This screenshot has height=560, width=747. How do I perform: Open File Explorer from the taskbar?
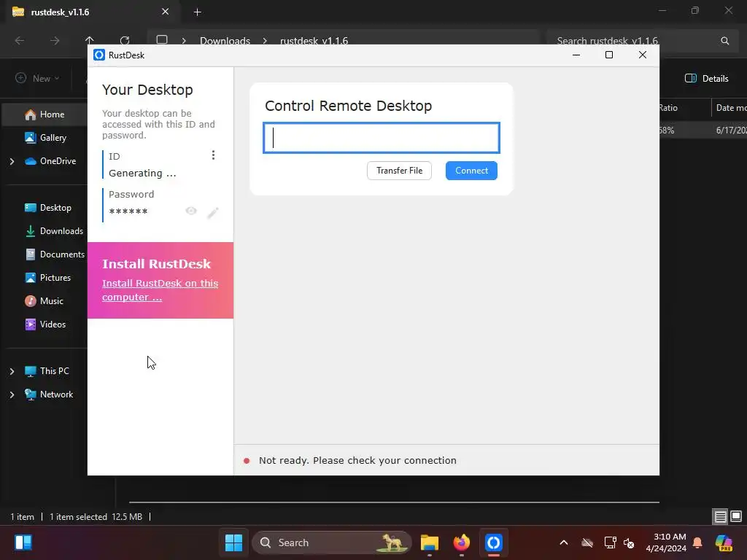click(x=429, y=542)
